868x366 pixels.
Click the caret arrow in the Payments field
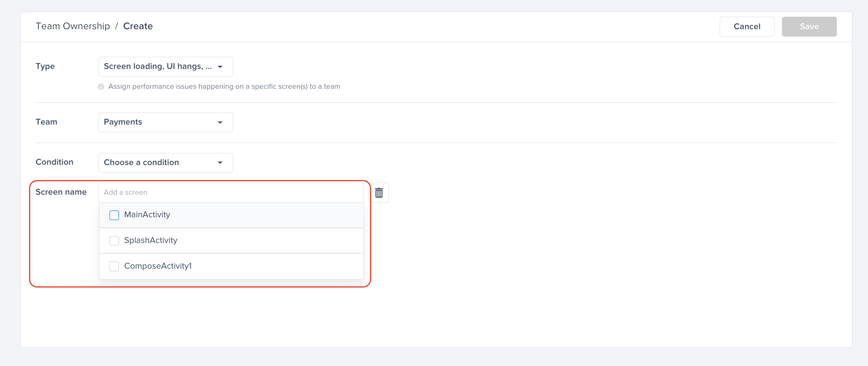[x=220, y=122]
